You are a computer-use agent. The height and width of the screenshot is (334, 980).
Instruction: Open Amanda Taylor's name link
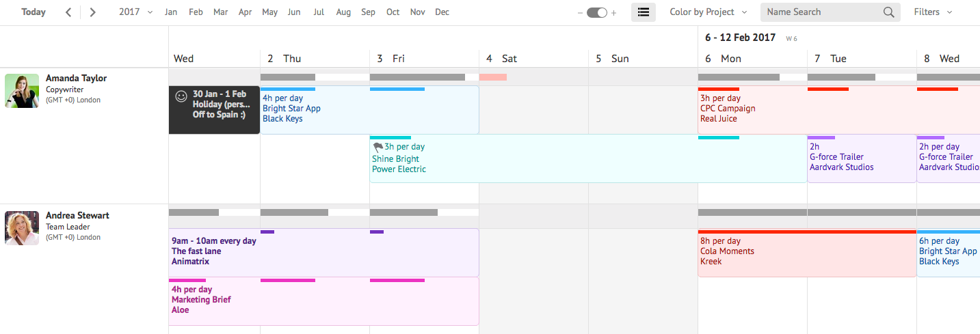[x=76, y=79]
